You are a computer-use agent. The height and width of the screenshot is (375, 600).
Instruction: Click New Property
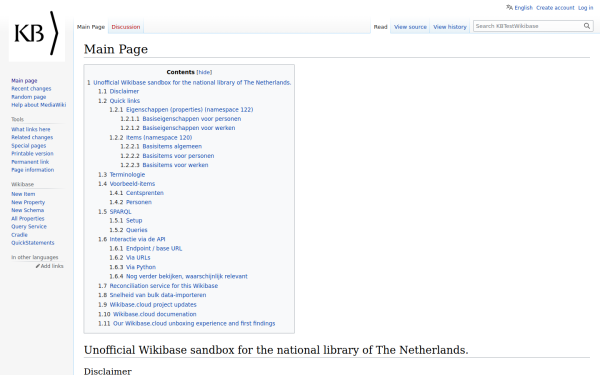tap(28, 202)
